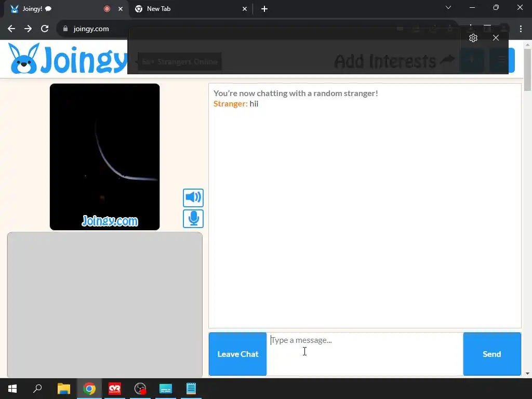Switch to the Joingy! tab
532x399 pixels.
point(64,9)
